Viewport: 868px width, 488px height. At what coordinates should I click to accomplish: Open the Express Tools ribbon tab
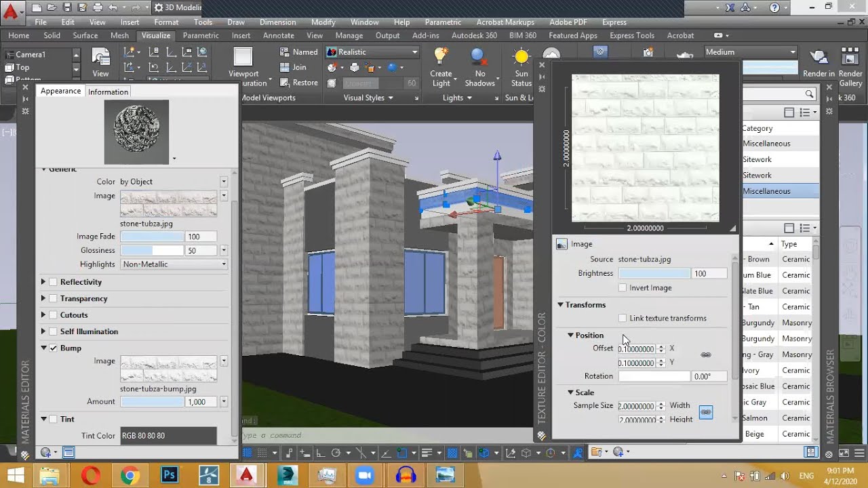632,35
